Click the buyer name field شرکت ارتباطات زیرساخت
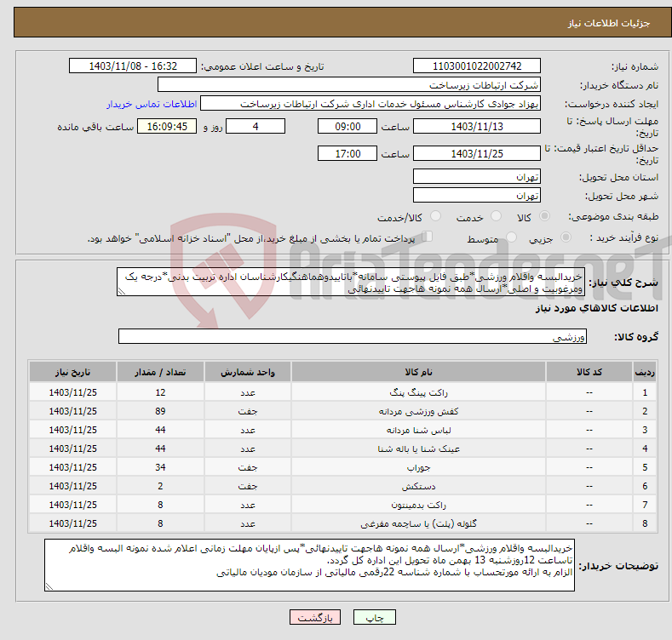This screenshot has height=640, width=672. [x=349, y=85]
